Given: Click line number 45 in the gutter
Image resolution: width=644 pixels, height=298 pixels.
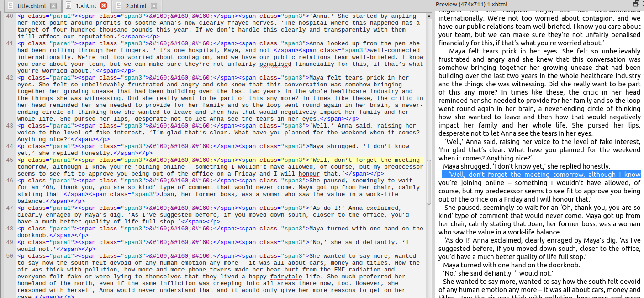Looking at the screenshot, I should pyautogui.click(x=10, y=160).
